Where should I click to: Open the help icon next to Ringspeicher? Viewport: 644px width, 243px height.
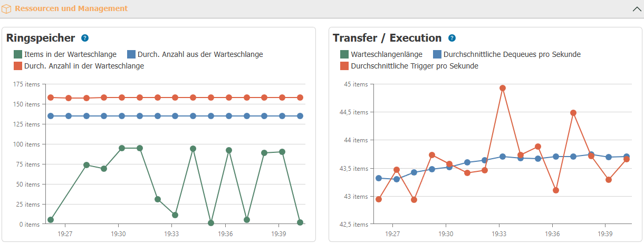point(85,38)
